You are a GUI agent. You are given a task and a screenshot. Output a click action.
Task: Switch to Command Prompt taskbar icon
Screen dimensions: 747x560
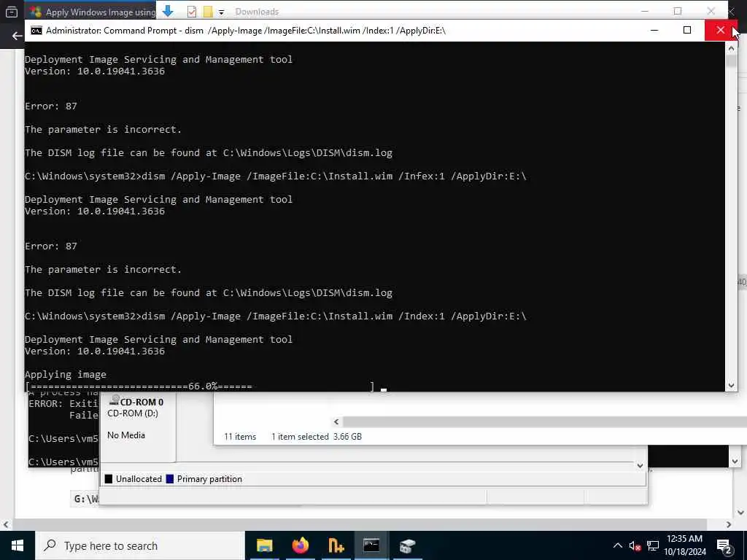coord(371,545)
